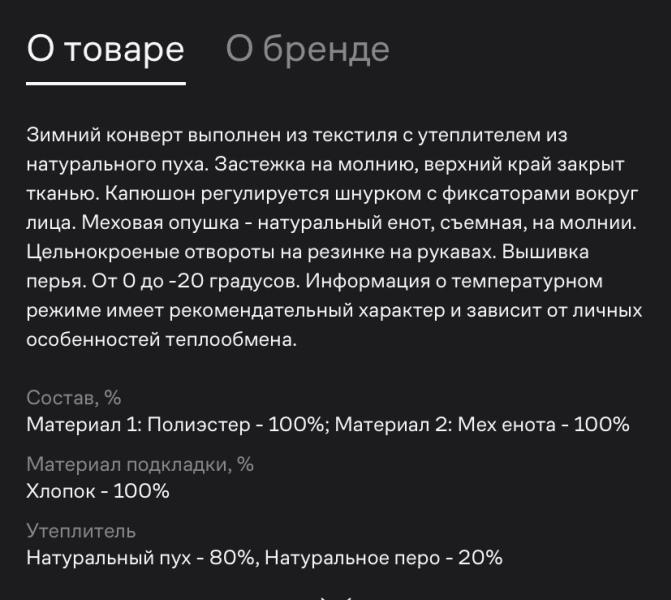
Task: Click the «Утеплитель» label
Action: [x=81, y=531]
